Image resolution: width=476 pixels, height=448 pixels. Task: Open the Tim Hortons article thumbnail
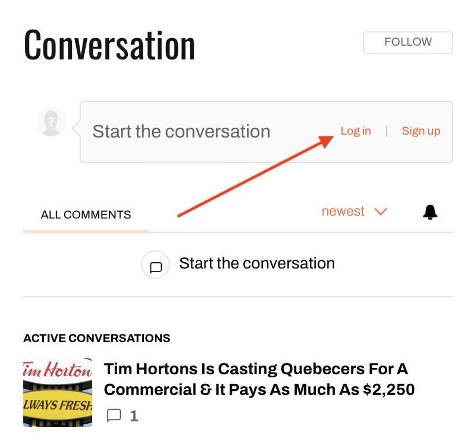[x=58, y=393]
